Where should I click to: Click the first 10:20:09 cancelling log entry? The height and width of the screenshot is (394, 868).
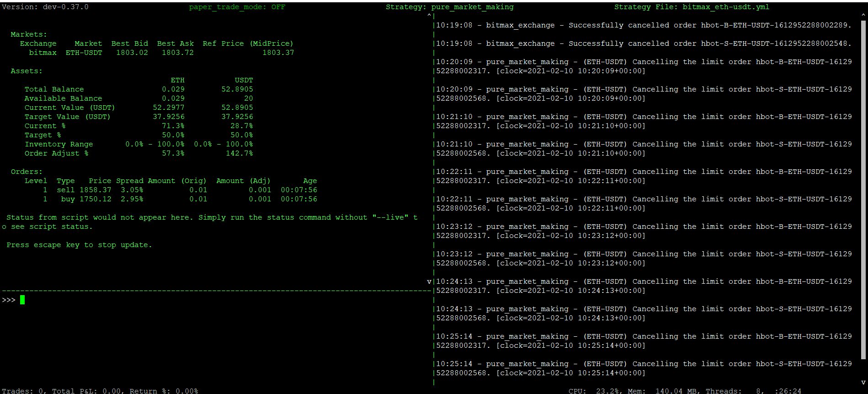click(x=644, y=66)
